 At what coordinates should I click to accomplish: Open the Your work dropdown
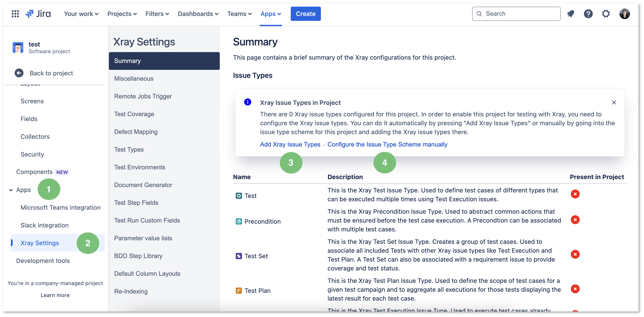click(x=81, y=14)
